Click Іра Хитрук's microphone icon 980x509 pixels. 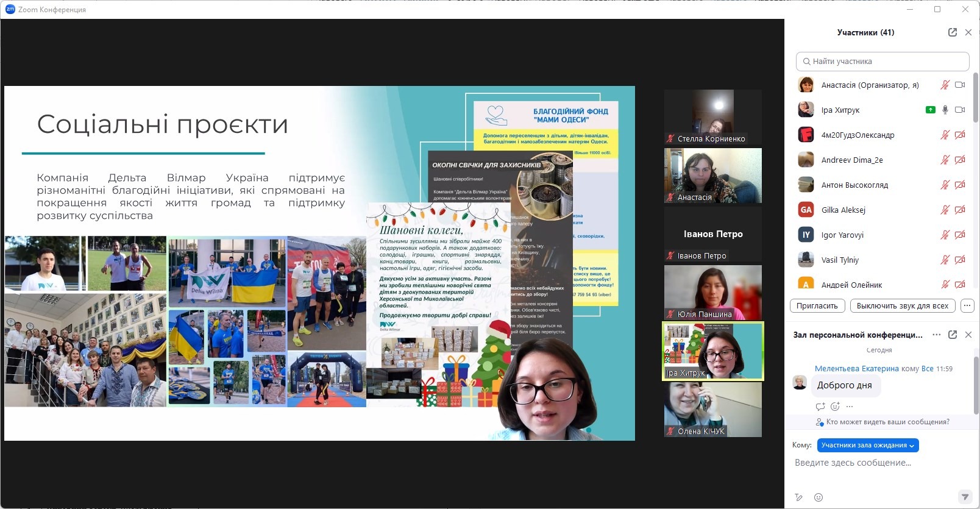pos(945,110)
